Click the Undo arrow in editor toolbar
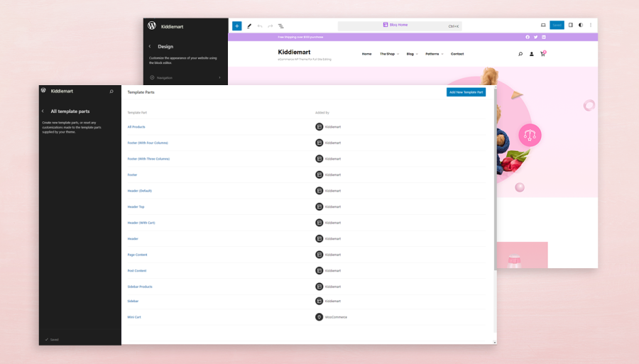Viewport: 639px width, 364px height. 260,26
